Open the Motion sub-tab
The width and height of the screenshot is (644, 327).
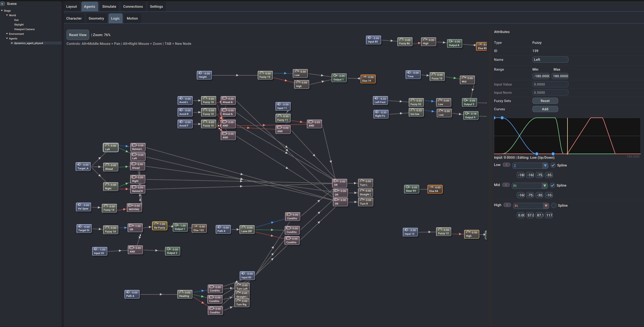(x=132, y=18)
